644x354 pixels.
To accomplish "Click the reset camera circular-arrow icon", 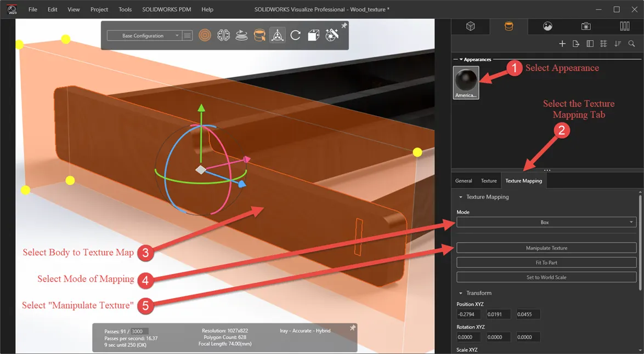I will [x=295, y=36].
